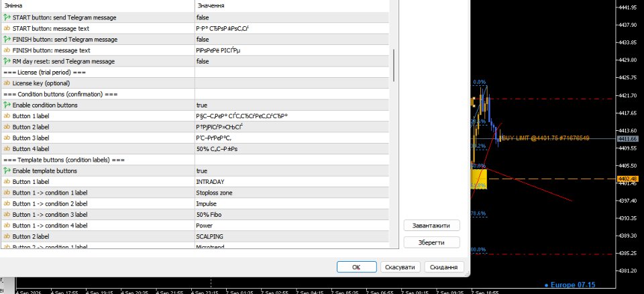The height and width of the screenshot is (294, 644).
Task: Click string icon of License key (optional)
Action: (x=7, y=83)
